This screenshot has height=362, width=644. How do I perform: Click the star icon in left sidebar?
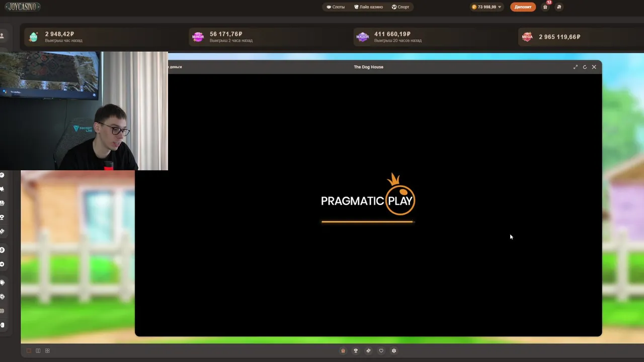(2, 189)
